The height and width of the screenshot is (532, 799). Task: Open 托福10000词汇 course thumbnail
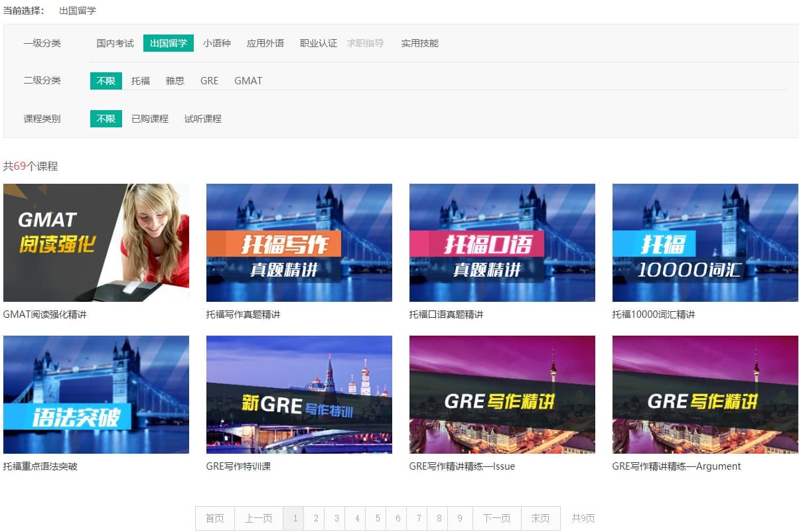tap(705, 243)
